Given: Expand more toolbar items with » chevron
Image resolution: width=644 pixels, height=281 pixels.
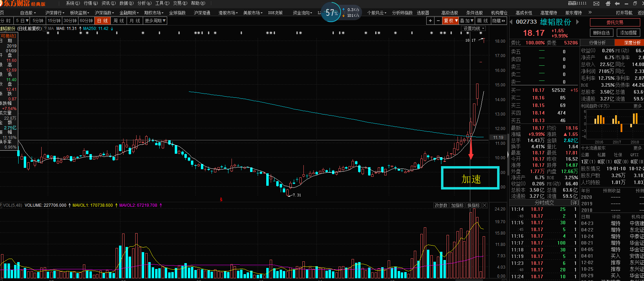Looking at the screenshot, I should tap(590, 12).
